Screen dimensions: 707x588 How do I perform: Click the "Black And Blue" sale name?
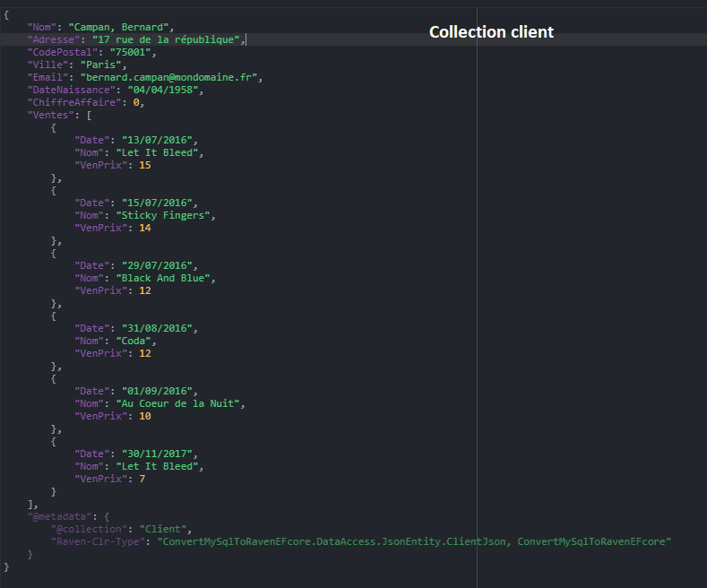tap(165, 278)
